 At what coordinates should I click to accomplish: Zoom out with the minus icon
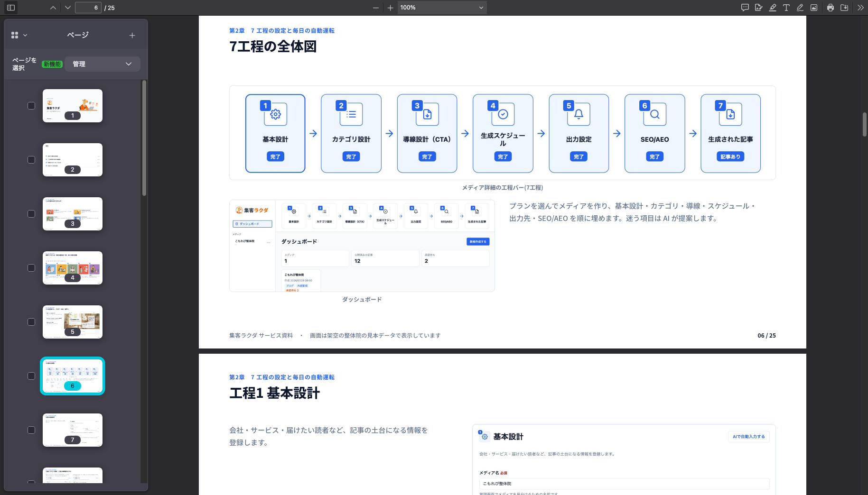click(x=376, y=8)
